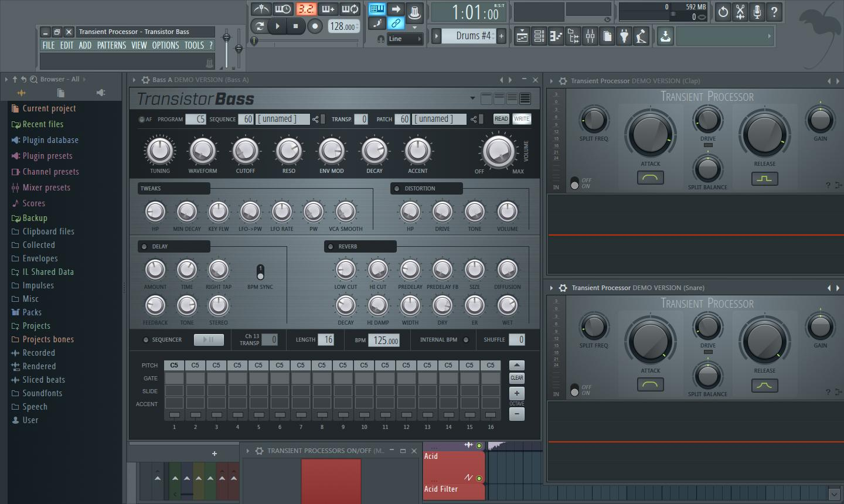Click the octave minus button
The width and height of the screenshot is (844, 504).
click(x=516, y=414)
